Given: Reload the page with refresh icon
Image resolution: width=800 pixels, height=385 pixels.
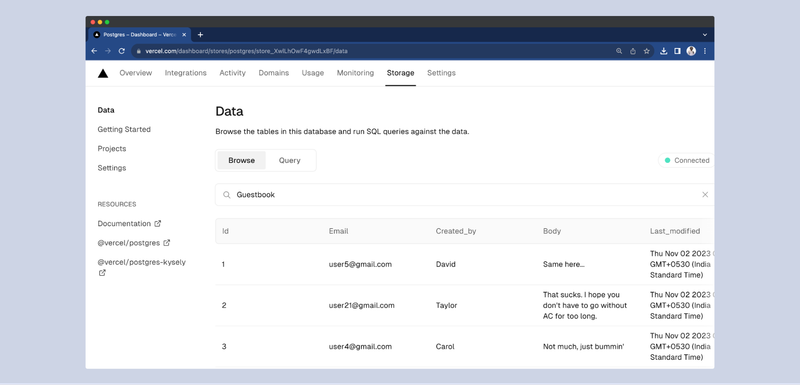Looking at the screenshot, I should pyautogui.click(x=121, y=51).
